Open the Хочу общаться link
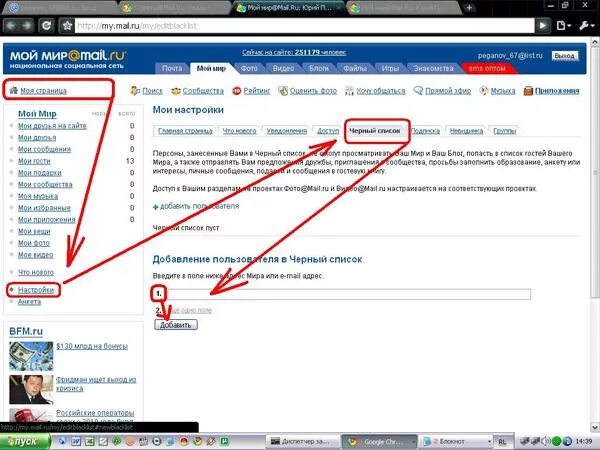This screenshot has height=450, width=600. (380, 91)
